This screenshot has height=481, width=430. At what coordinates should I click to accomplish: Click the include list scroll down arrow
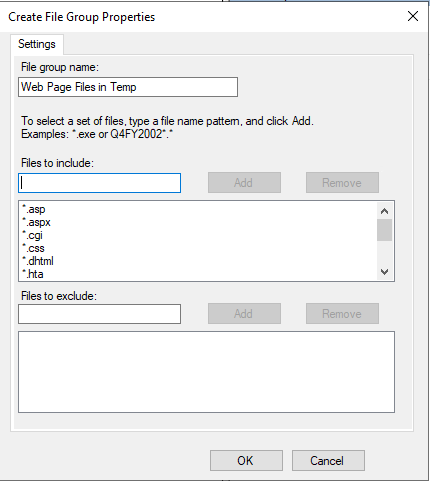[384, 272]
